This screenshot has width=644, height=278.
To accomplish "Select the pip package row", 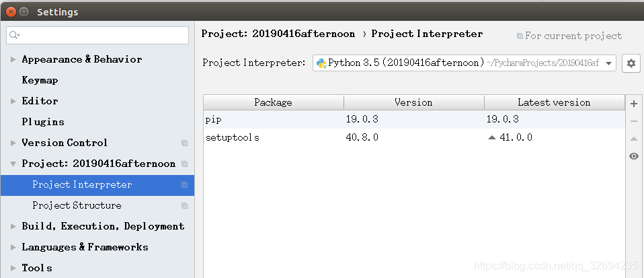I will tap(414, 119).
